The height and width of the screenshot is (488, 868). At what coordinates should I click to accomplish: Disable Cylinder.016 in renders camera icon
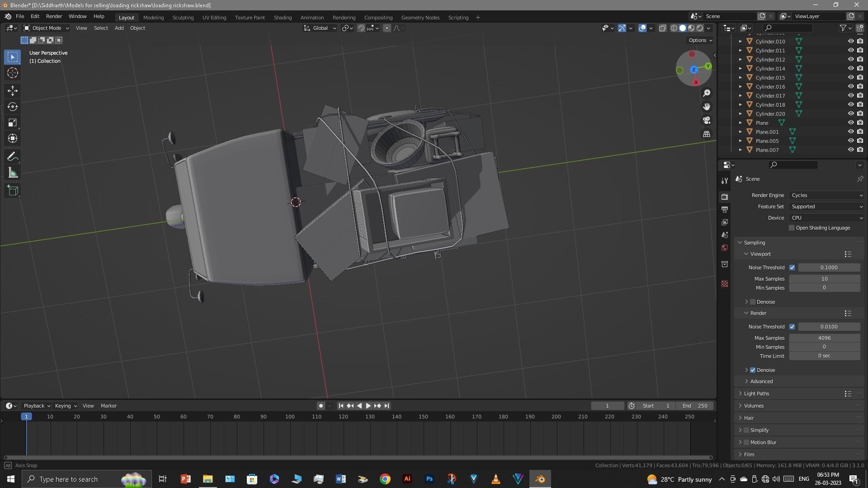coord(860,86)
